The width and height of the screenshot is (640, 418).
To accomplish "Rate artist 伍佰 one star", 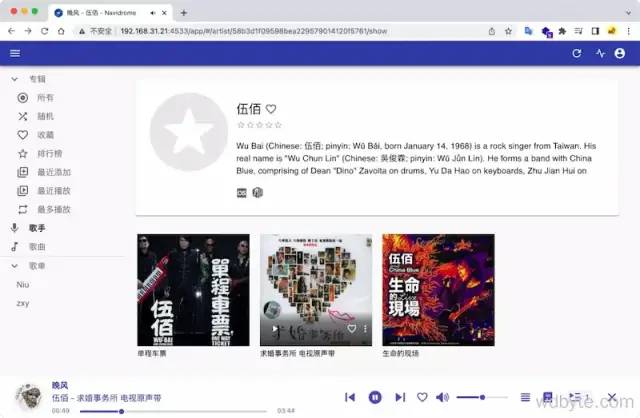I will click(x=240, y=125).
